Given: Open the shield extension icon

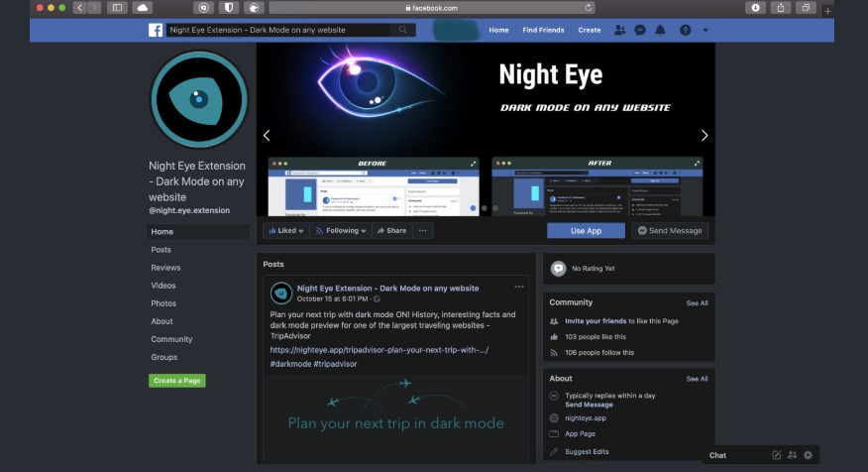Looking at the screenshot, I should tap(229, 8).
